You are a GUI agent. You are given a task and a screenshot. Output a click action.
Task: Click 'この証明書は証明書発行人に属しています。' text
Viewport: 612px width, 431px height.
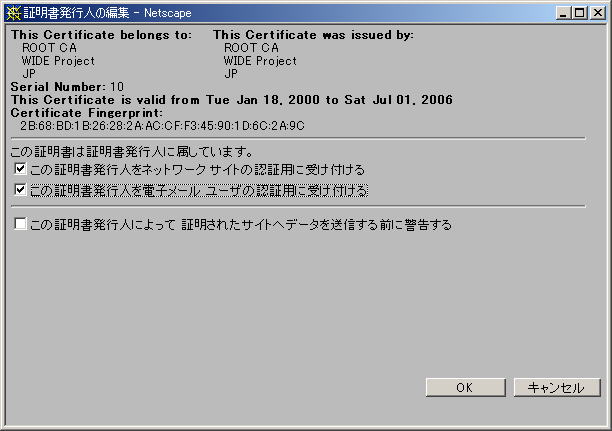132,151
